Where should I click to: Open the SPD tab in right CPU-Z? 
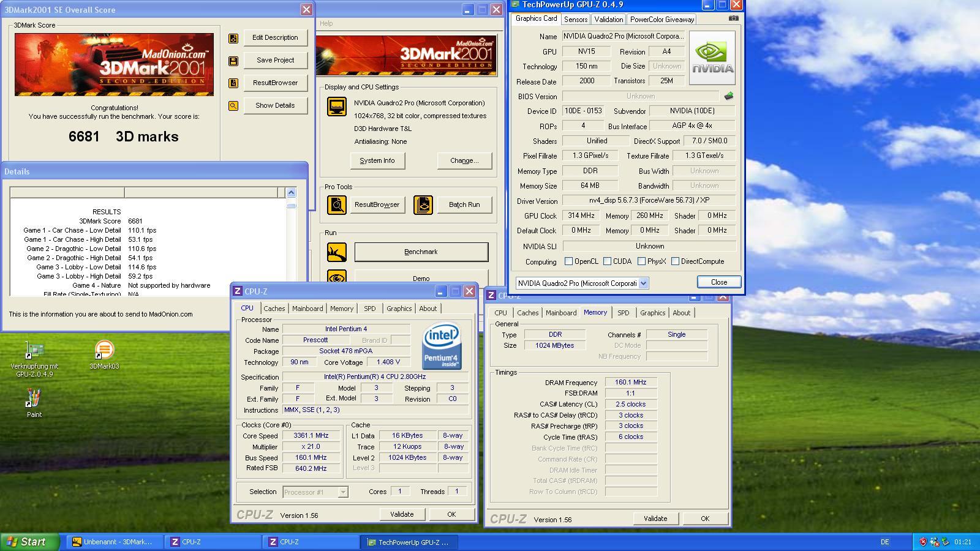click(x=623, y=313)
